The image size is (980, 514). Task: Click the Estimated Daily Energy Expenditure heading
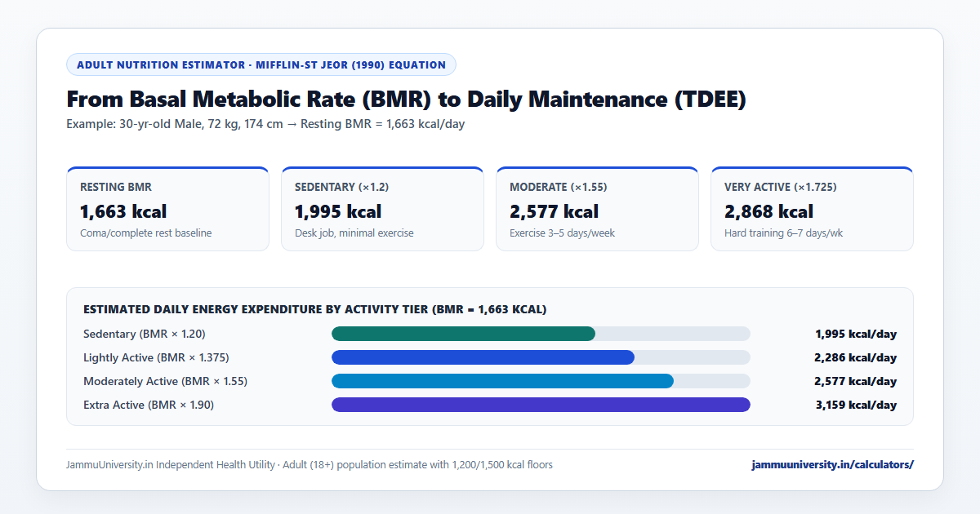tap(315, 310)
